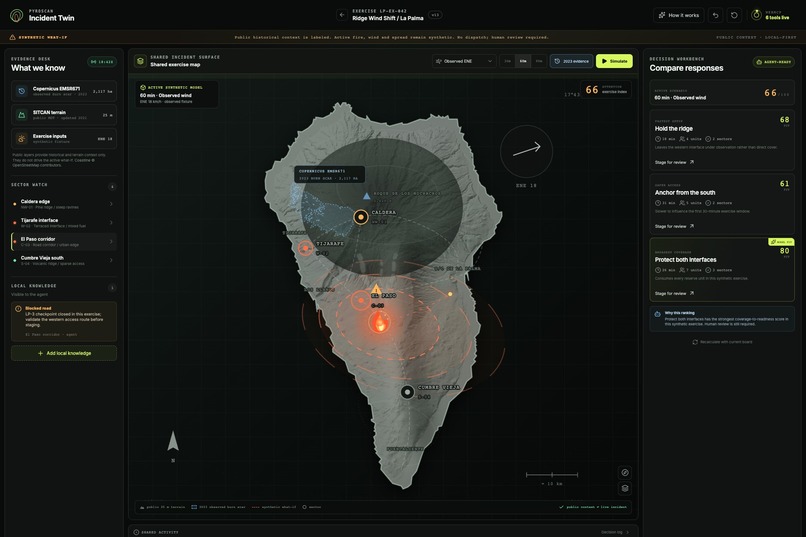Click the wind direction compass dial
The height and width of the screenshot is (537, 806).
[x=526, y=151]
